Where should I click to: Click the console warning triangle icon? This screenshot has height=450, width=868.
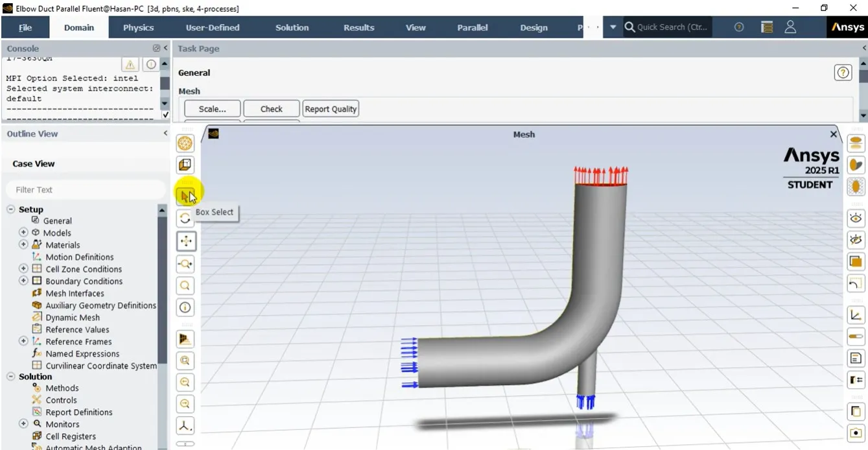point(130,64)
